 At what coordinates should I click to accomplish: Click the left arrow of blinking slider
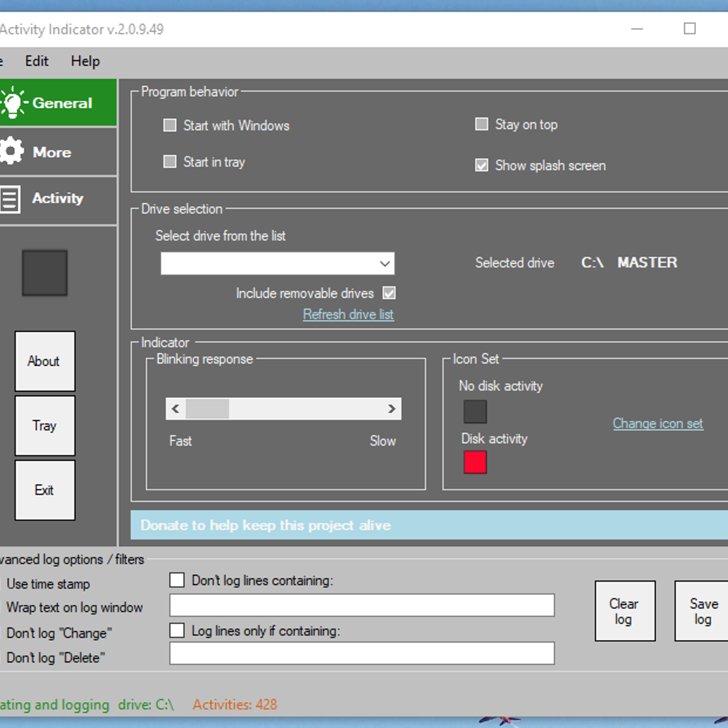coord(176,409)
